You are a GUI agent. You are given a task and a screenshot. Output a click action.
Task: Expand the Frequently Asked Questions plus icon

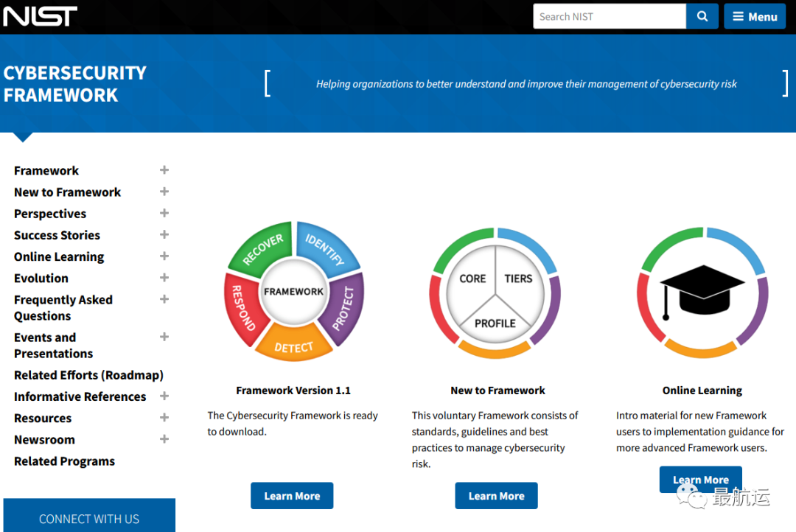164,299
